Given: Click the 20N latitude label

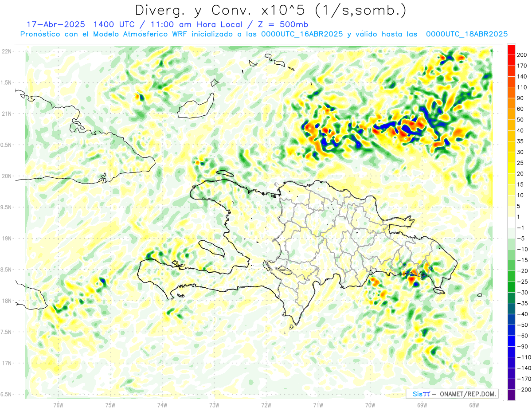Looking at the screenshot, I should 6,176.
